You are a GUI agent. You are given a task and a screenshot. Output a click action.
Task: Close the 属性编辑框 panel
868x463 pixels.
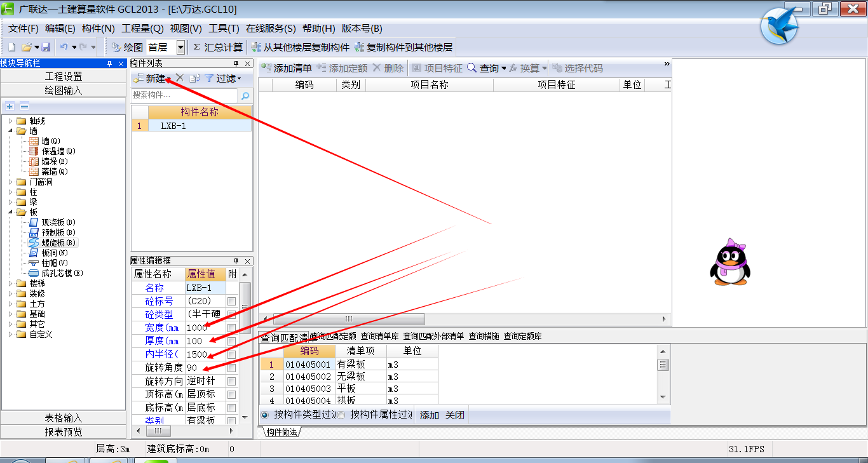point(248,261)
